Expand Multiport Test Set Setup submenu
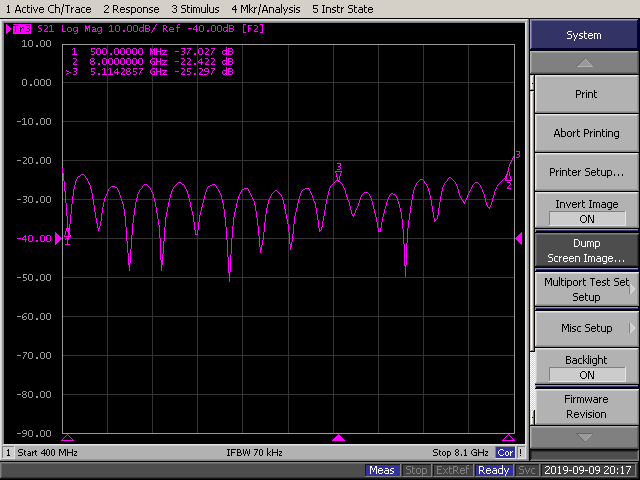The image size is (640, 480). (586, 289)
